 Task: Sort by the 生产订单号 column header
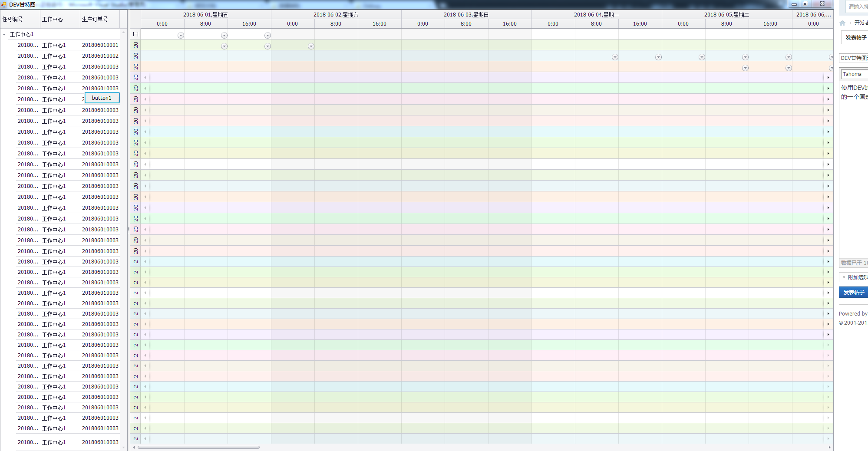tap(100, 19)
